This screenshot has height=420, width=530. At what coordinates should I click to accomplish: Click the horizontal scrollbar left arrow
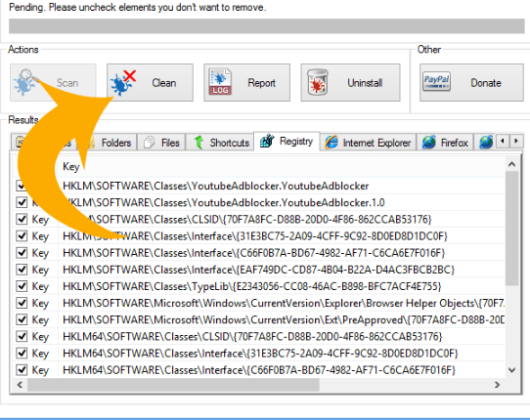(20, 385)
